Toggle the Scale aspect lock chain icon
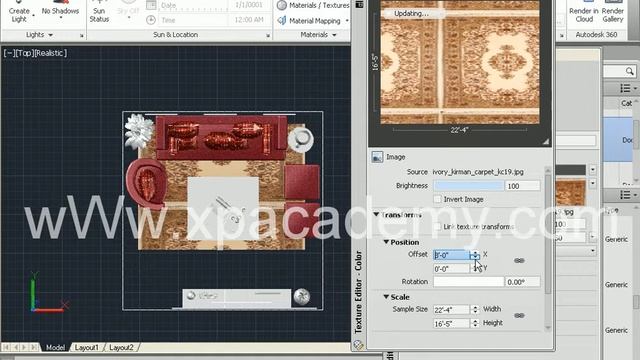 tap(519, 316)
